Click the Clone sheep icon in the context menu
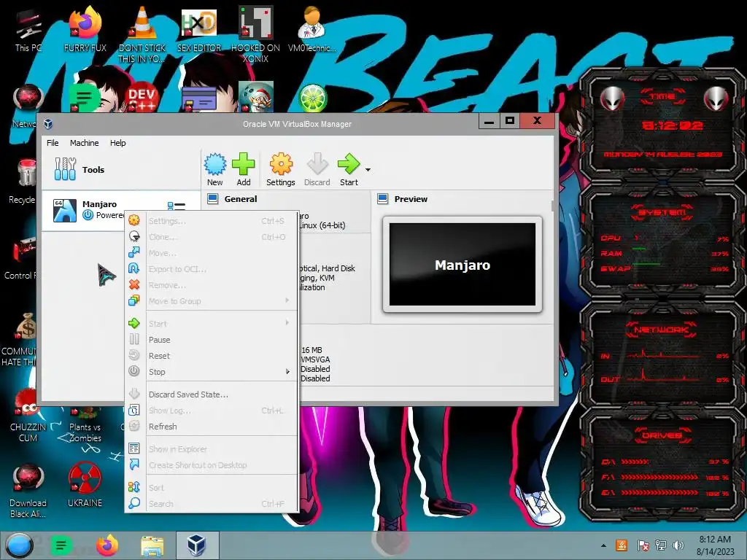The image size is (747, 560). click(134, 236)
